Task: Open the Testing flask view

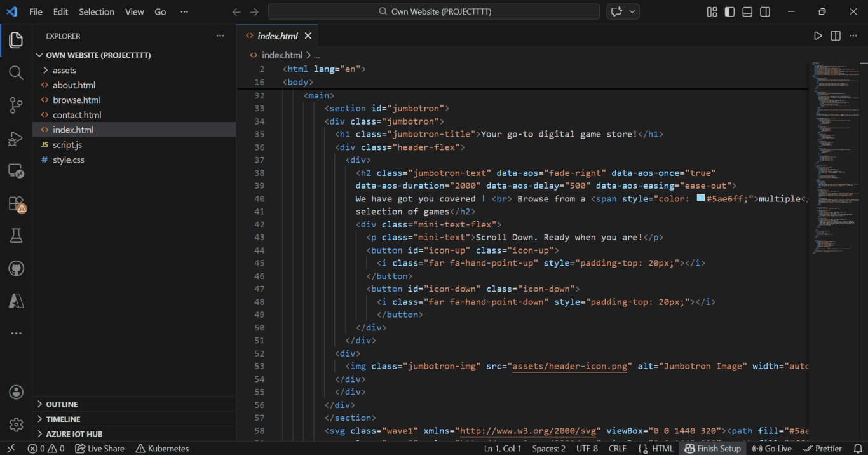Action: coord(16,236)
